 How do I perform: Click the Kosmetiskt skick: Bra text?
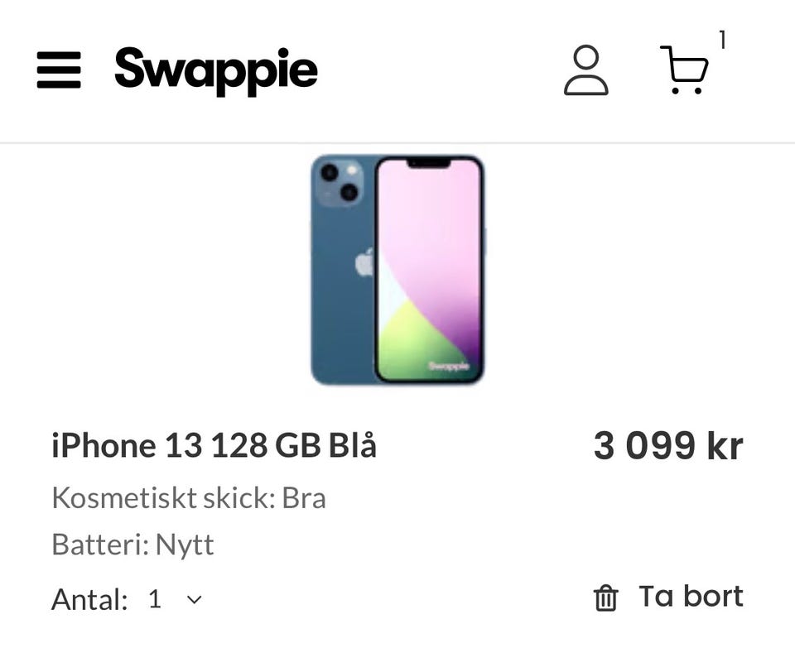point(189,498)
